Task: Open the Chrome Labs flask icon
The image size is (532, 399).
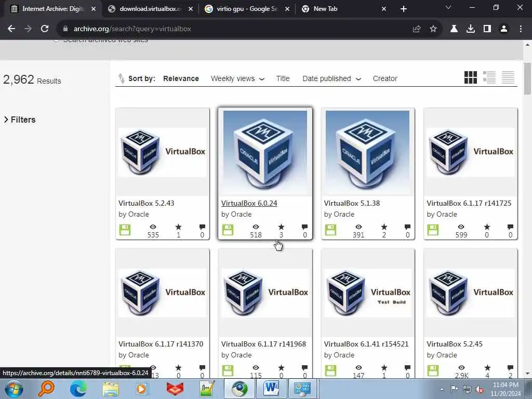Action: click(x=454, y=29)
